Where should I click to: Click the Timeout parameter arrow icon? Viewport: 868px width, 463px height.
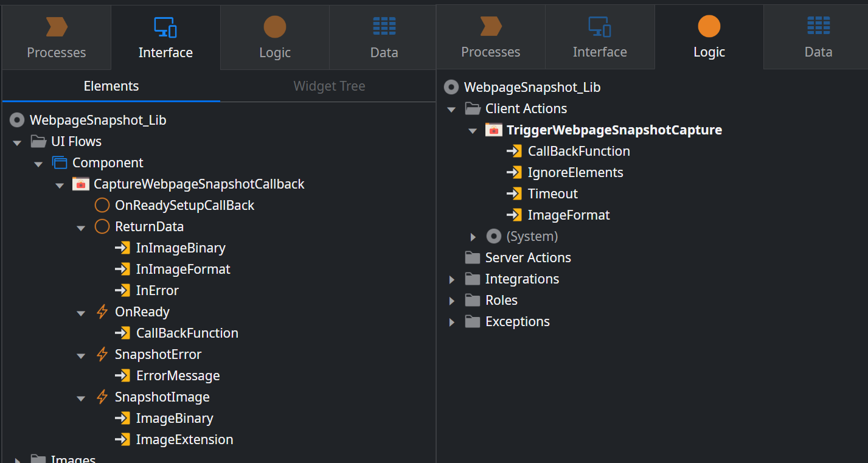[x=514, y=193]
